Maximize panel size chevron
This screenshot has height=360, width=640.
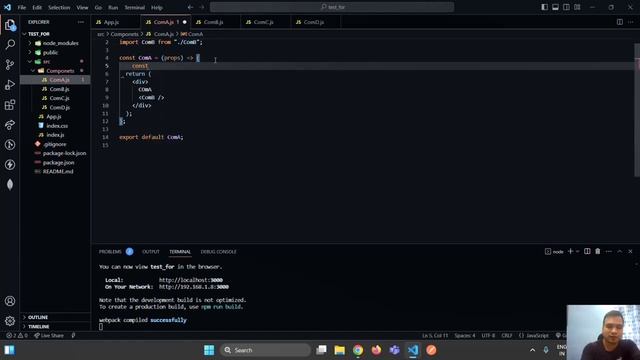coord(620,251)
